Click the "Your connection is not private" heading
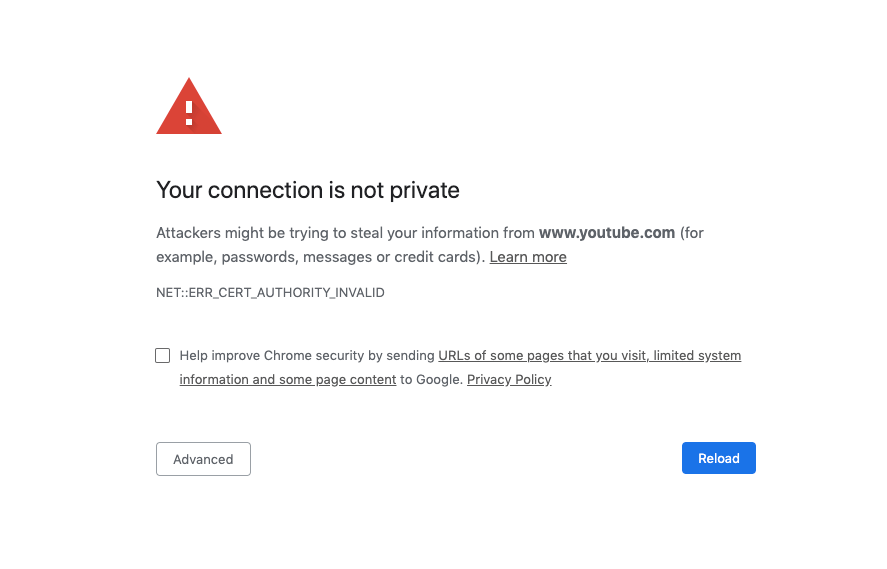Viewport: 887px width, 569px height. pos(308,190)
